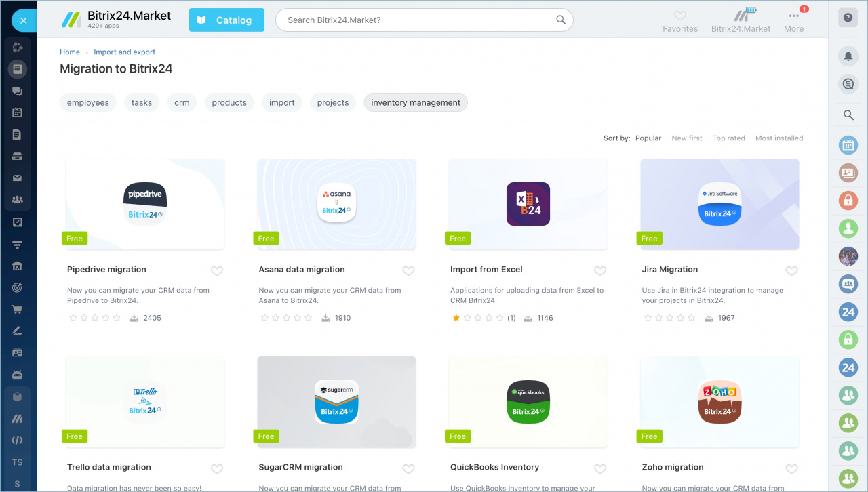Filter by crm tag
The width and height of the screenshot is (868, 492).
182,102
